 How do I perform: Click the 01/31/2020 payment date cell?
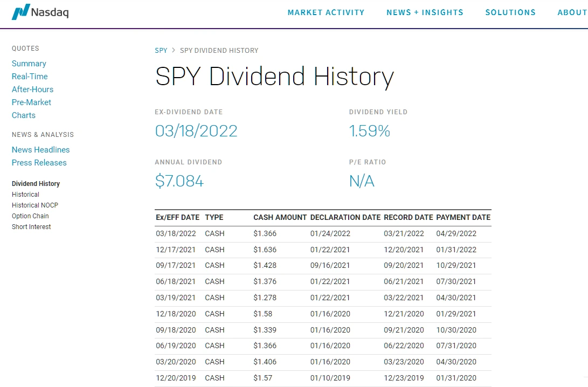[x=456, y=378]
